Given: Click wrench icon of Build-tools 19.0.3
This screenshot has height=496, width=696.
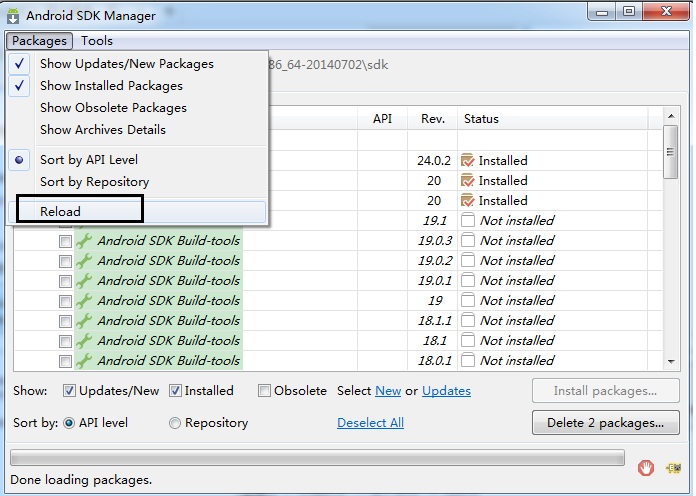Looking at the screenshot, I should [x=84, y=241].
